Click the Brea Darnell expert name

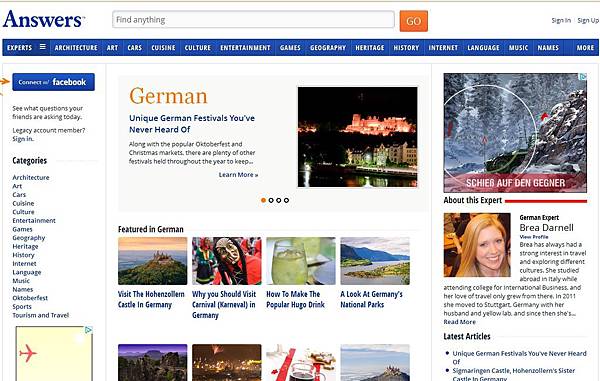coord(546,228)
